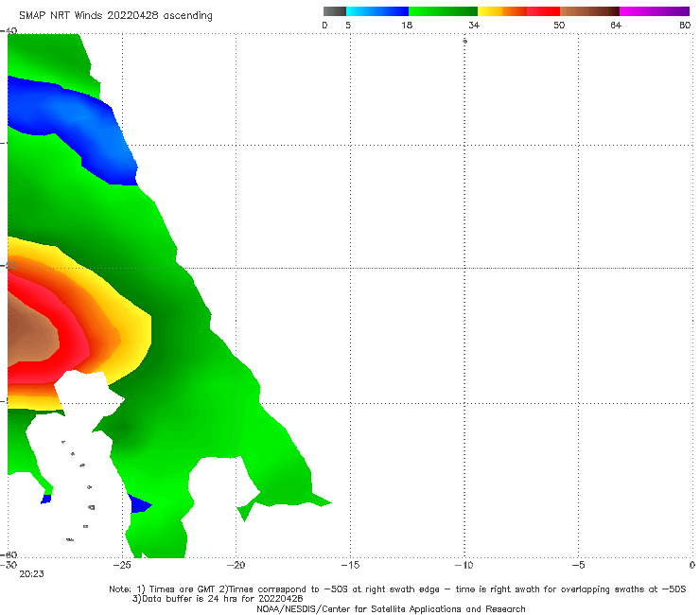
Task: Click the NOAA/NESDIS credit line
Action: (391, 608)
